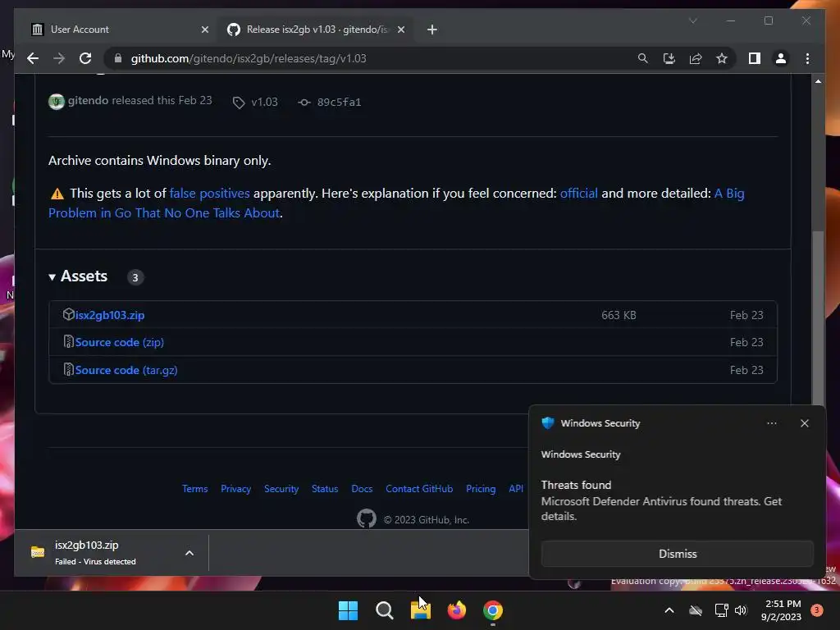
Task: Reload the GitHub release page
Action: click(x=85, y=58)
